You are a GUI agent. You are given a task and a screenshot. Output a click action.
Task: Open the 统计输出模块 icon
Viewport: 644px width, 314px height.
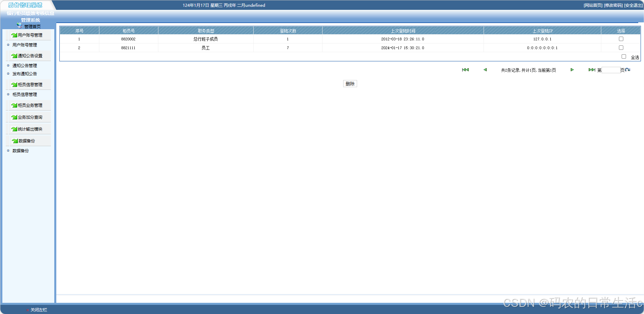14,129
